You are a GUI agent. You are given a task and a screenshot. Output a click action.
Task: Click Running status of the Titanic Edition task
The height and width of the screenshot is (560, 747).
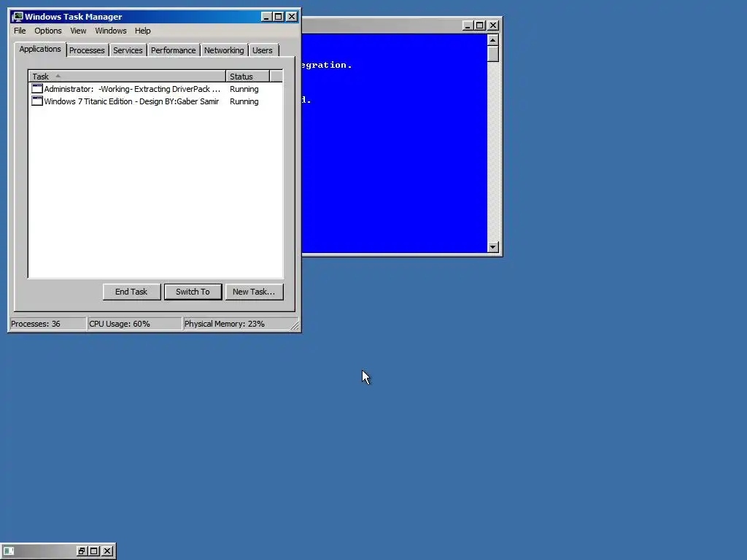(x=244, y=101)
